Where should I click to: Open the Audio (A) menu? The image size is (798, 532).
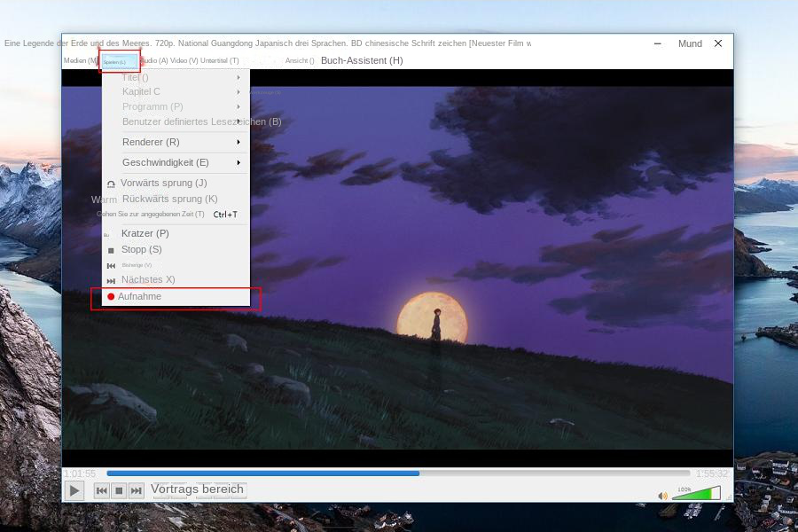coord(154,60)
